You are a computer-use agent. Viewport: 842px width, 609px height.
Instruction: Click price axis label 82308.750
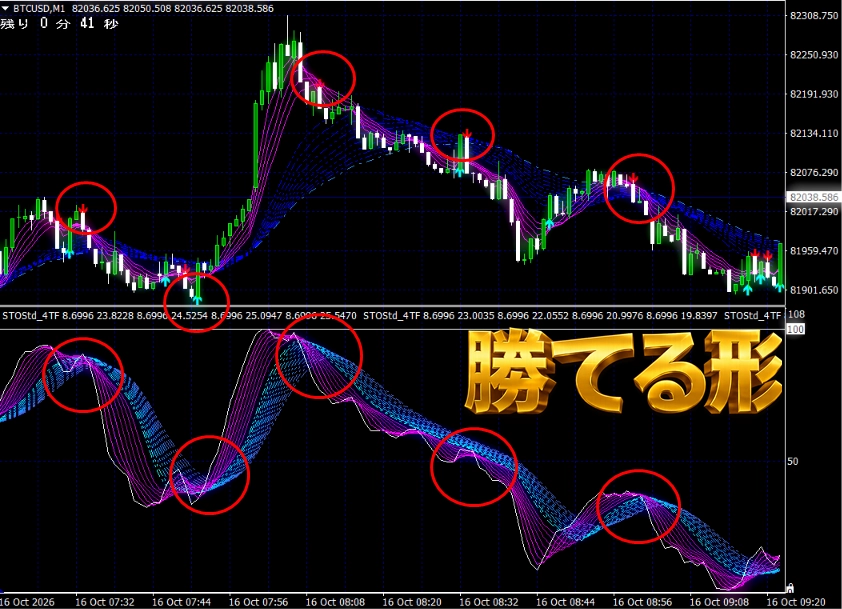pos(814,16)
